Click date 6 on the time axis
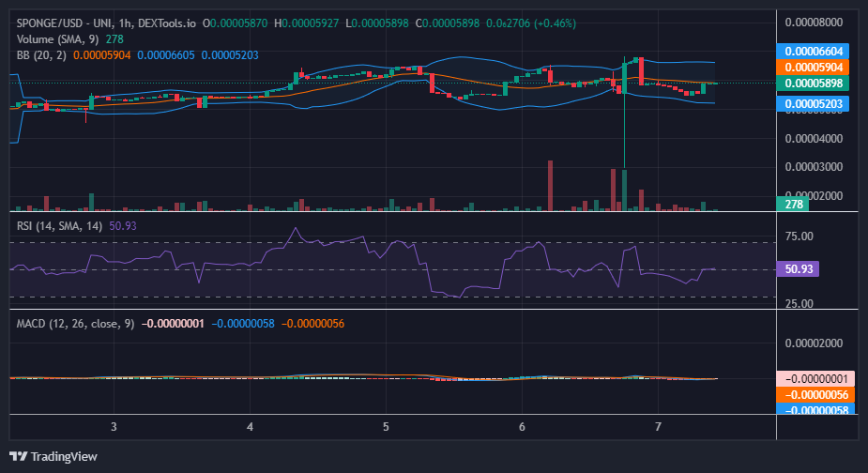Image resolution: width=868 pixels, height=473 pixels. click(522, 427)
